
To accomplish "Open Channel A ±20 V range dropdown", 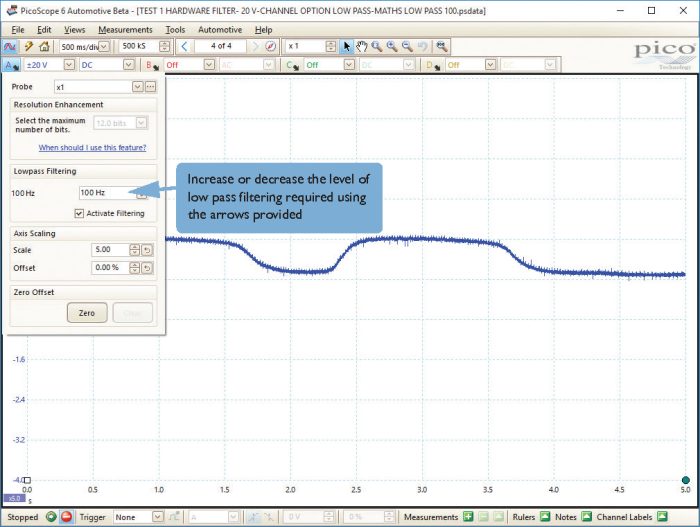I will pyautogui.click(x=69, y=65).
